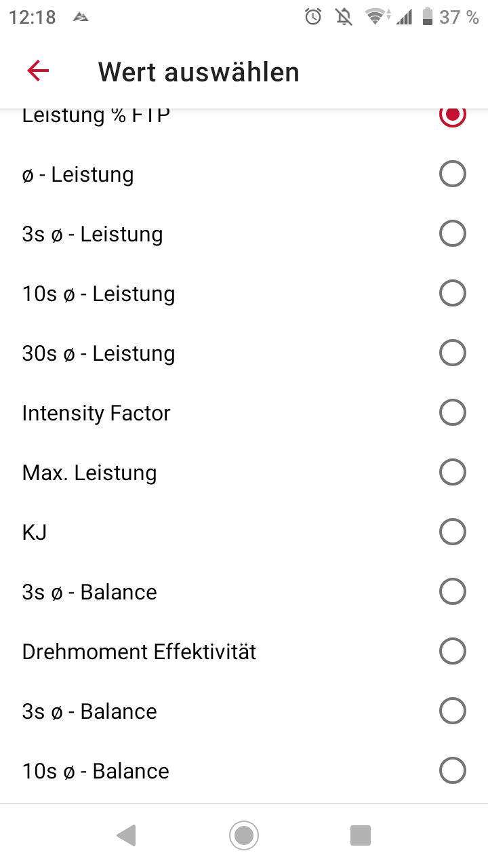
Task: Open recent apps with square button
Action: click(361, 835)
